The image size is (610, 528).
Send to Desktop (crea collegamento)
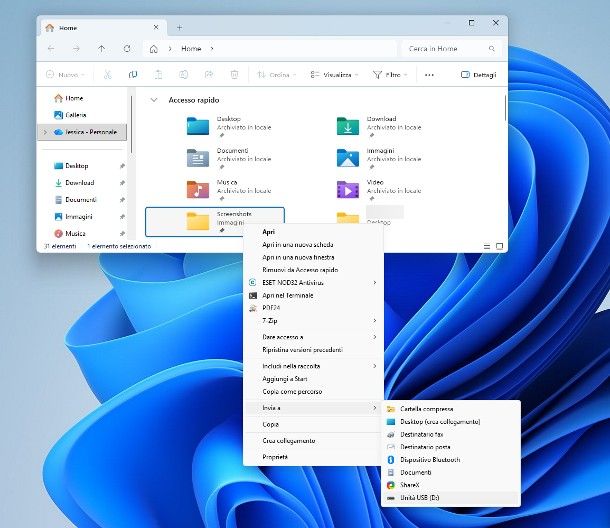[x=451, y=422]
